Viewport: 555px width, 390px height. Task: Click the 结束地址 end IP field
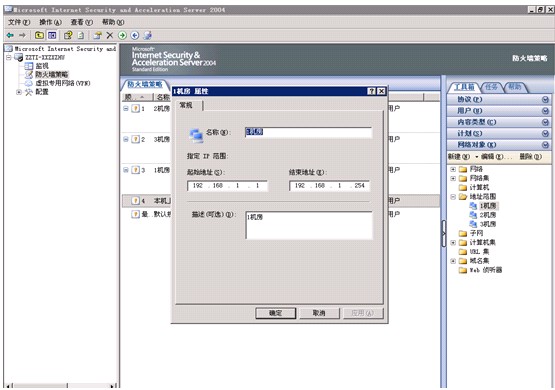(x=329, y=185)
